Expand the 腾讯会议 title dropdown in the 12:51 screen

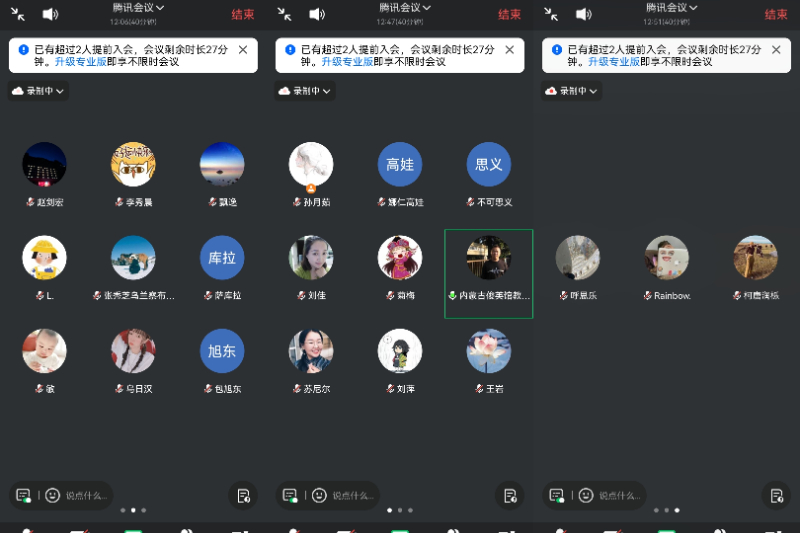(x=671, y=8)
